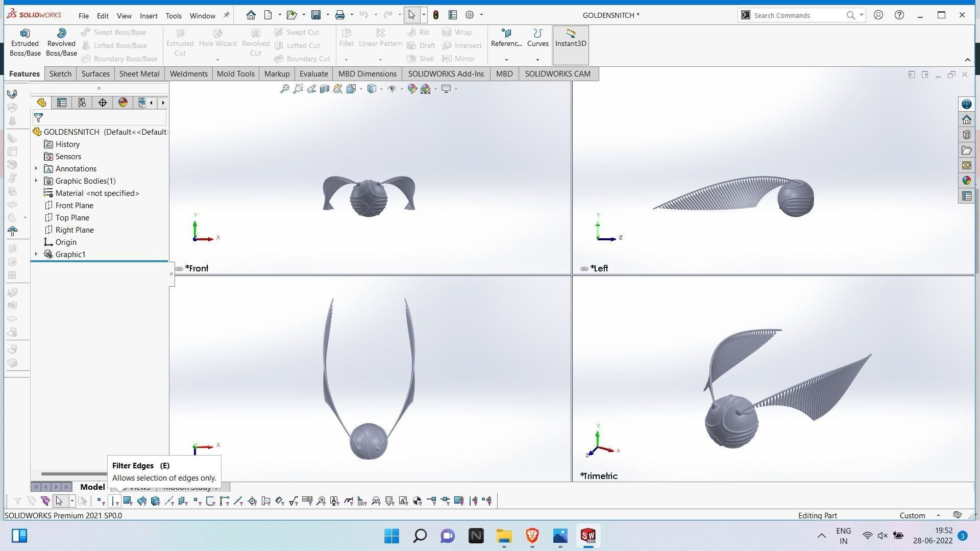The height and width of the screenshot is (551, 980).
Task: Open the SOLIDWORKS Resources home pane
Action: [x=966, y=119]
